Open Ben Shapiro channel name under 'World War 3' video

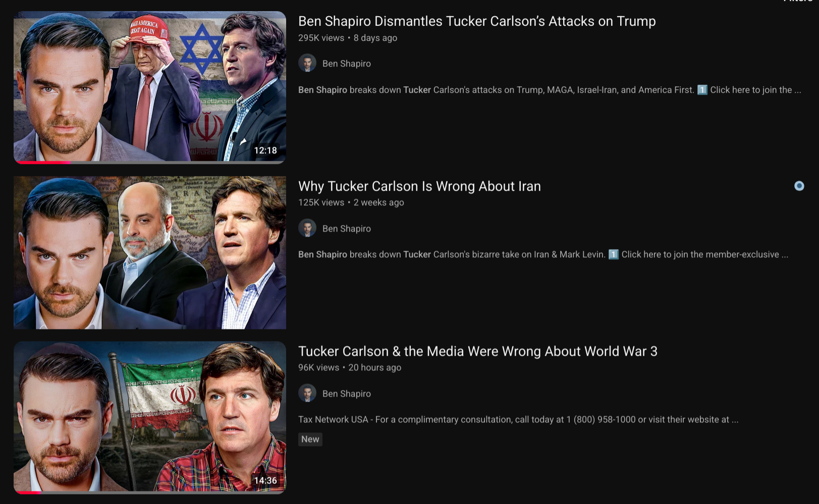point(347,394)
